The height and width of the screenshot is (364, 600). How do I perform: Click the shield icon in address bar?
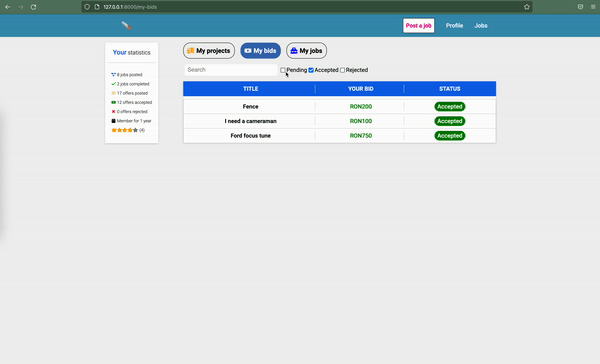point(87,7)
